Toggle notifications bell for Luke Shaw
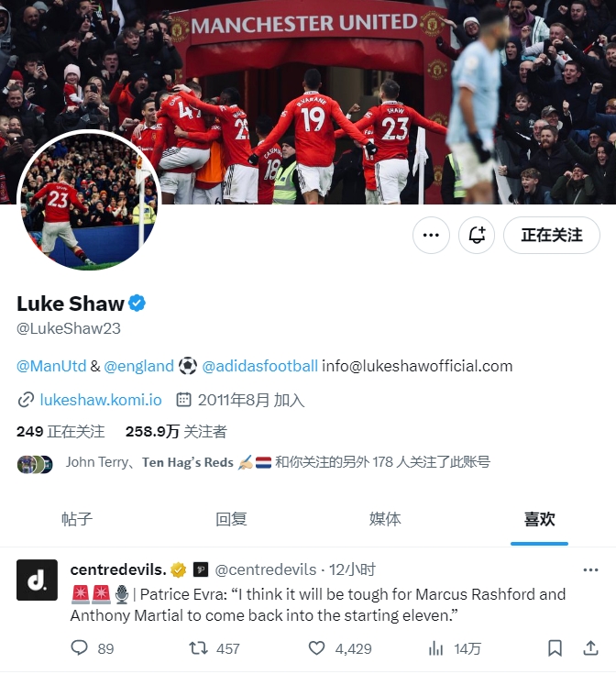This screenshot has height=674, width=616. [477, 235]
